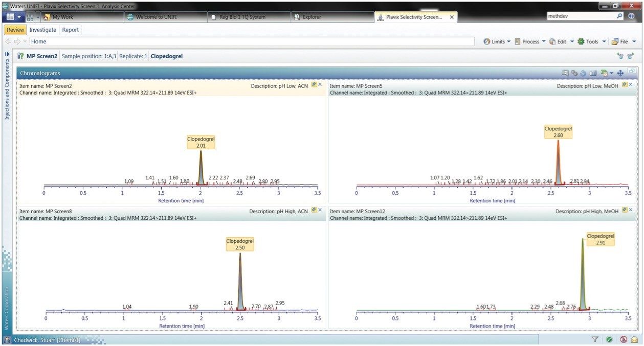Open the Process dropdown menu
The width and height of the screenshot is (644, 346).
[x=529, y=42]
